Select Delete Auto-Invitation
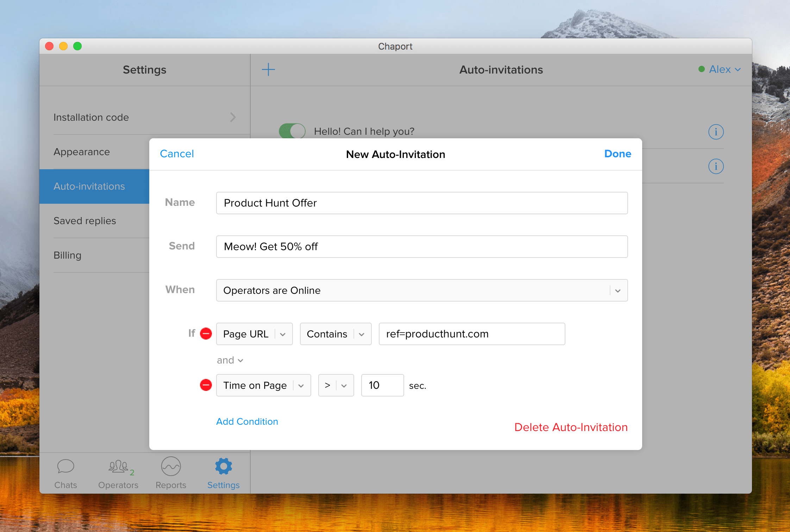 coord(571,427)
